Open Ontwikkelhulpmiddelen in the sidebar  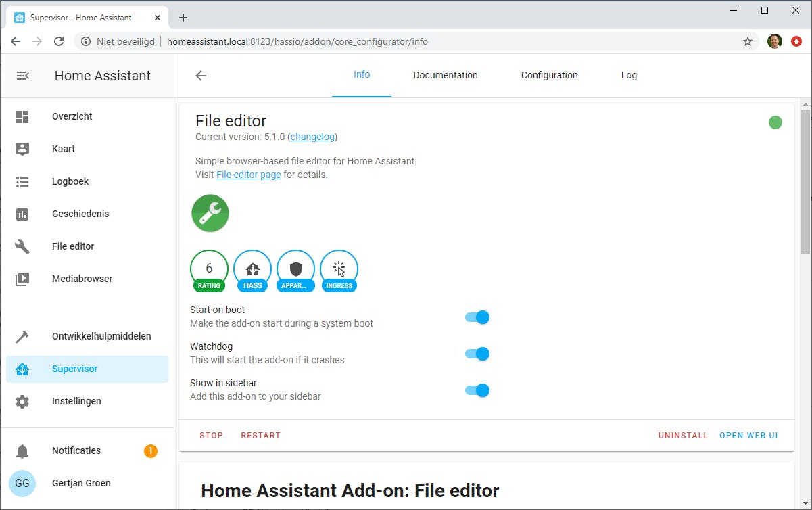point(87,336)
